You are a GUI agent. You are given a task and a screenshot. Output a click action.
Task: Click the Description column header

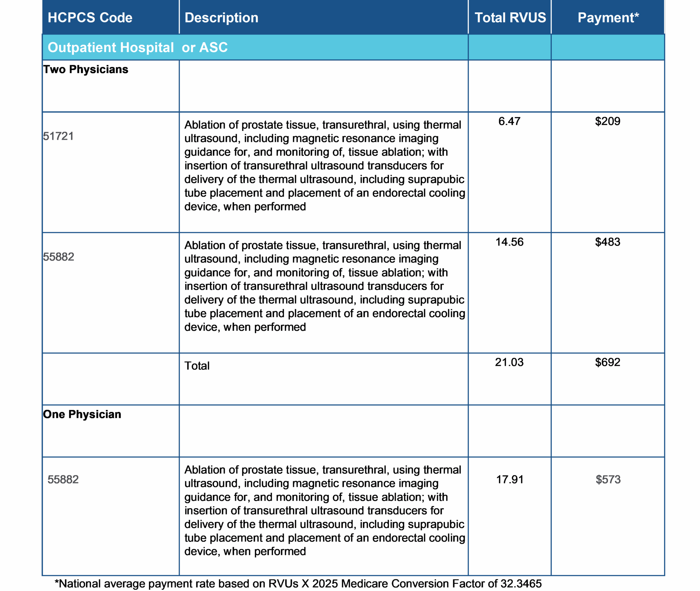(221, 18)
